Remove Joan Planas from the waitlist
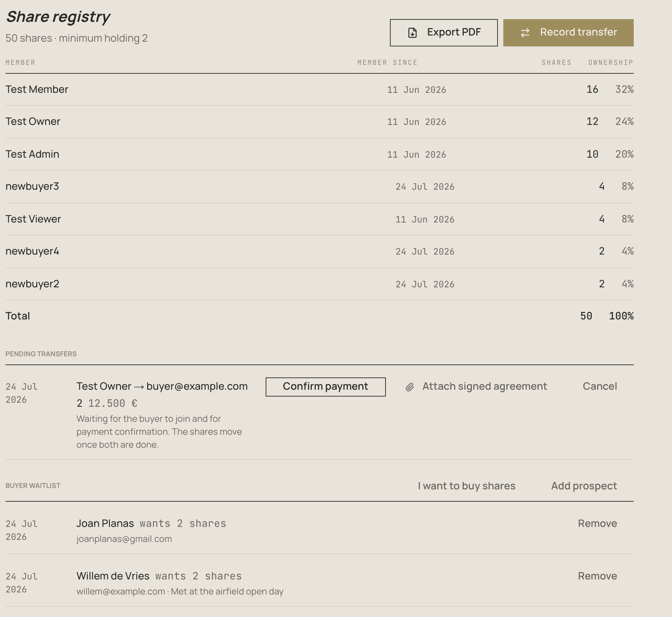The image size is (672, 617). (x=597, y=523)
